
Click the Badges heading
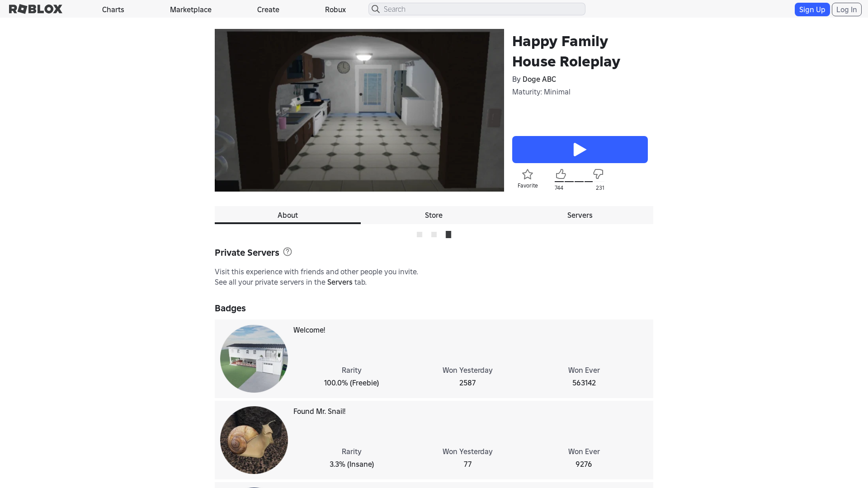(x=230, y=308)
